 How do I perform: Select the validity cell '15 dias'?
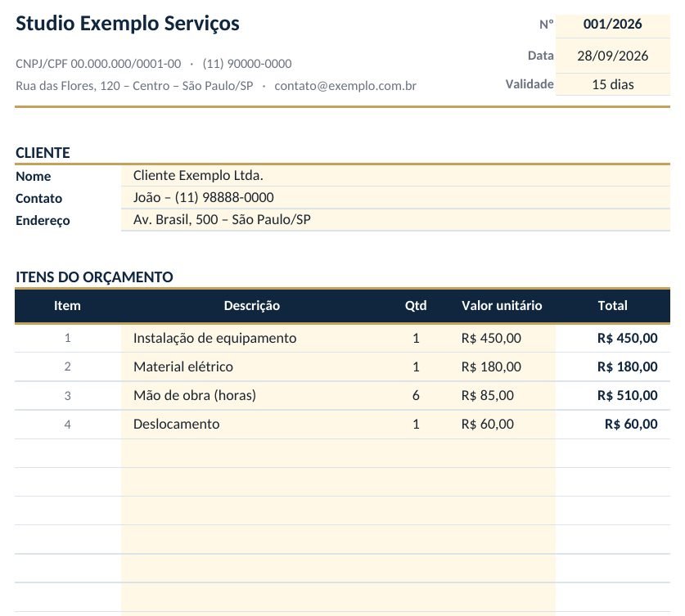coord(612,84)
